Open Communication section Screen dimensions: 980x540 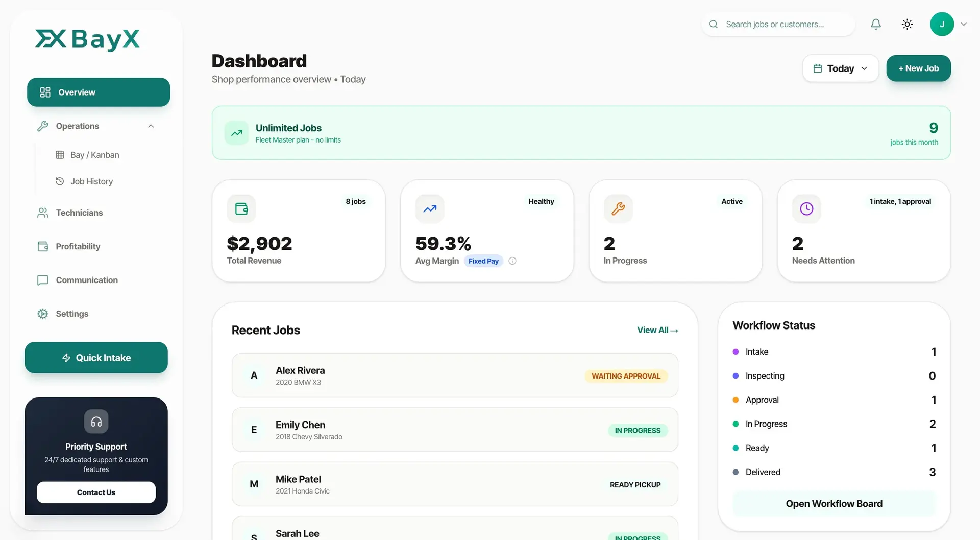click(87, 280)
